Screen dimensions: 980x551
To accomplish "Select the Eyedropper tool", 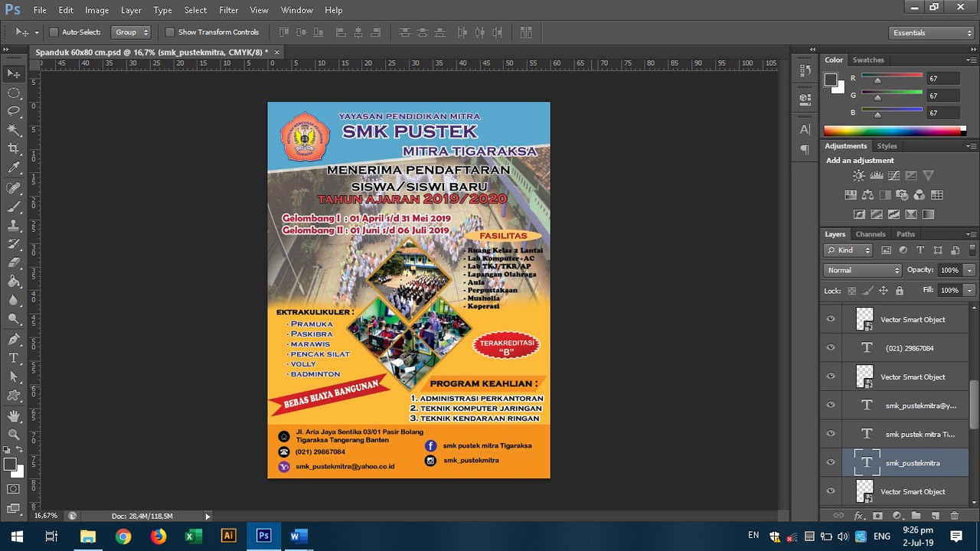I will pyautogui.click(x=14, y=168).
